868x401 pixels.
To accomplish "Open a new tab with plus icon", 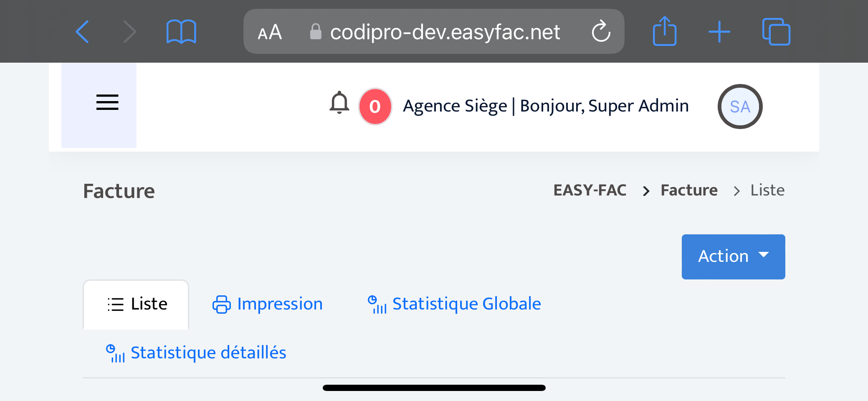I will point(719,32).
